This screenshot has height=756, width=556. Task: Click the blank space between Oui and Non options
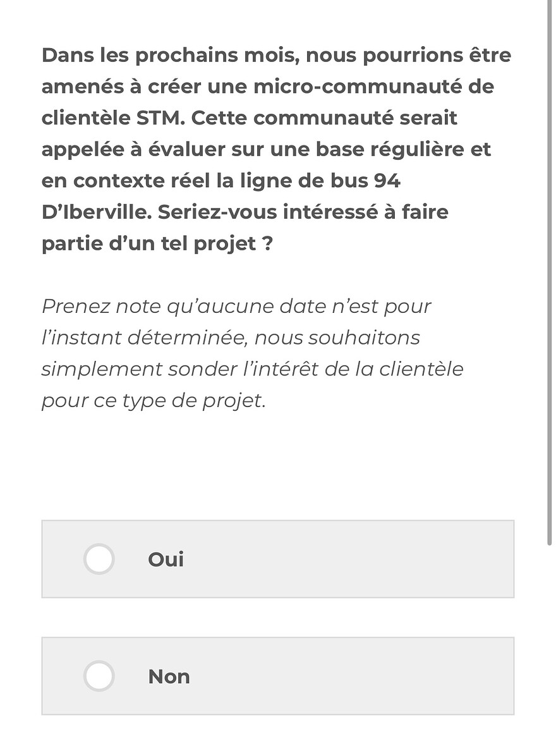pyautogui.click(x=278, y=618)
